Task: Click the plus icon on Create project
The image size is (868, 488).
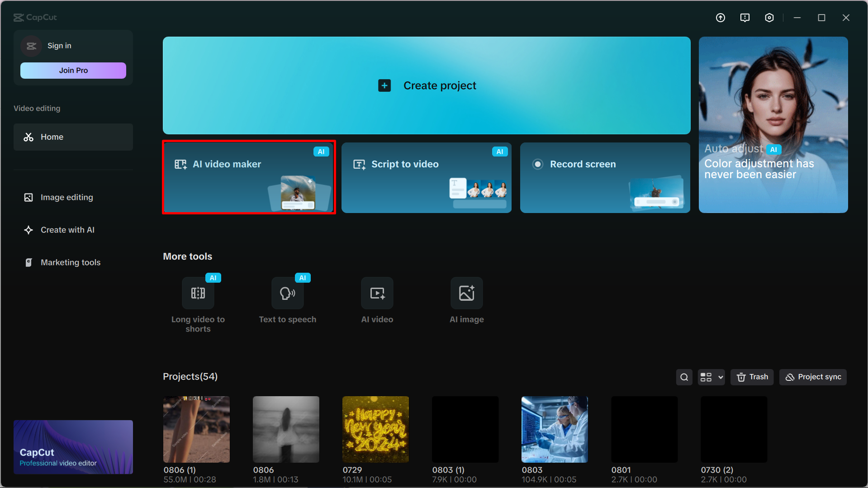Action: point(384,85)
